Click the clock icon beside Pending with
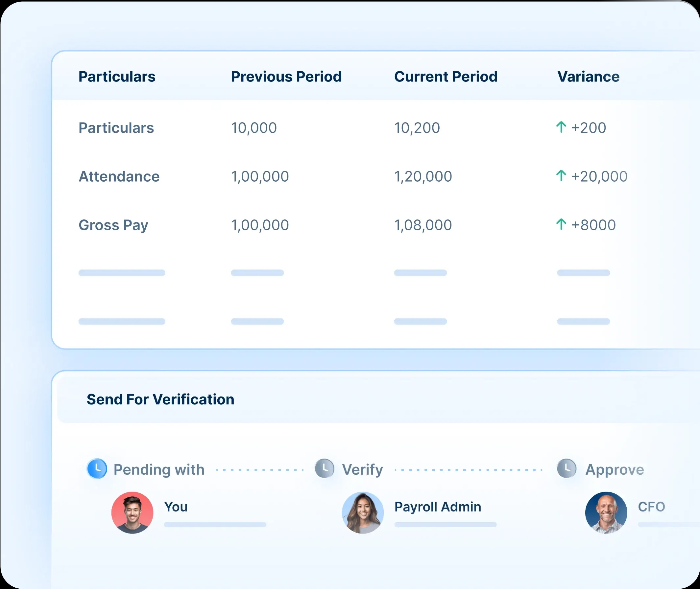Viewport: 700px width, 589px height. (97, 468)
